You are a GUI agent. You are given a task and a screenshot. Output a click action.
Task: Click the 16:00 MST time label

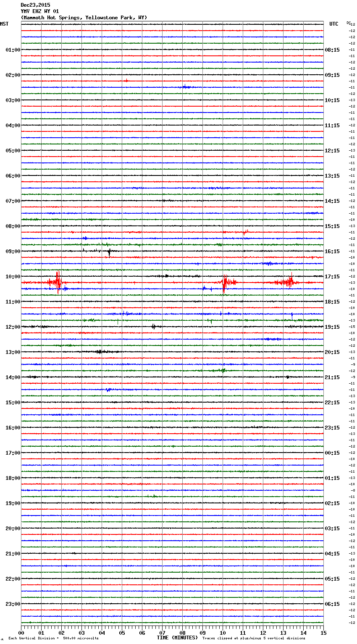[13, 428]
